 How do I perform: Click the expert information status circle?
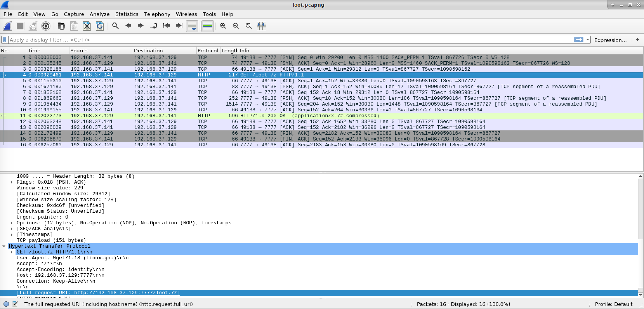[6, 304]
